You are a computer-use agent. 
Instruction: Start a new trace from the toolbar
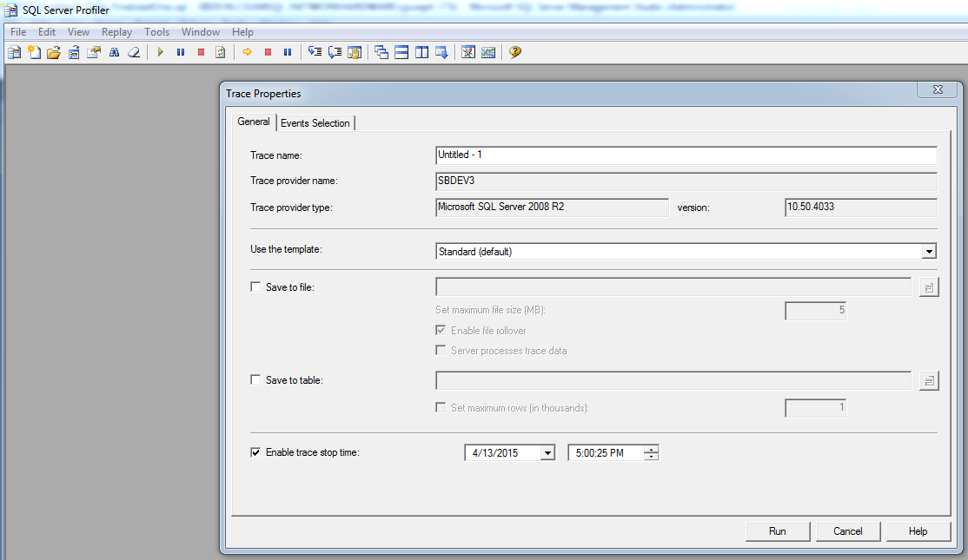tap(34, 52)
